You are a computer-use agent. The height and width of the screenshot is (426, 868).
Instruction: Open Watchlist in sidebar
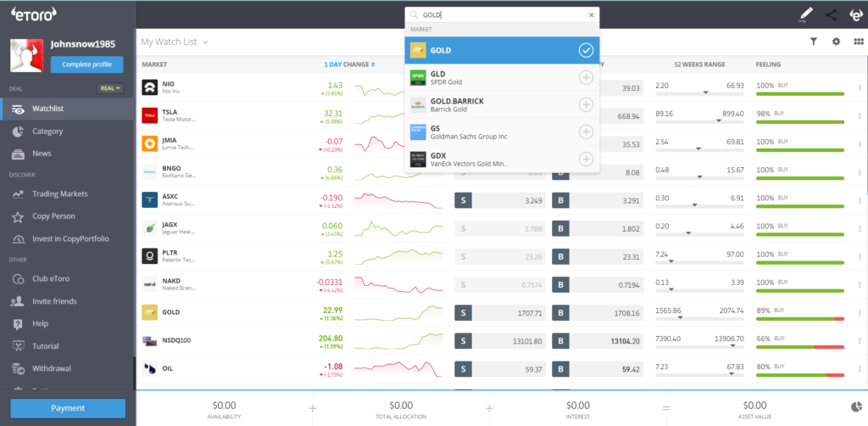click(67, 109)
